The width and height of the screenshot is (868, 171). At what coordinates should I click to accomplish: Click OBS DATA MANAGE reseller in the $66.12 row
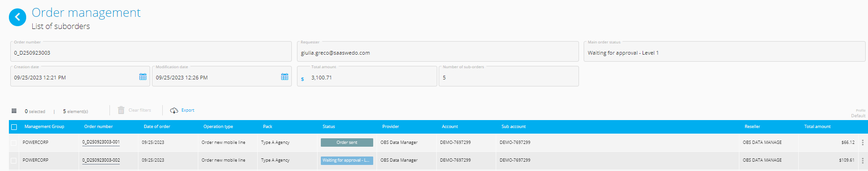pyautogui.click(x=762, y=142)
